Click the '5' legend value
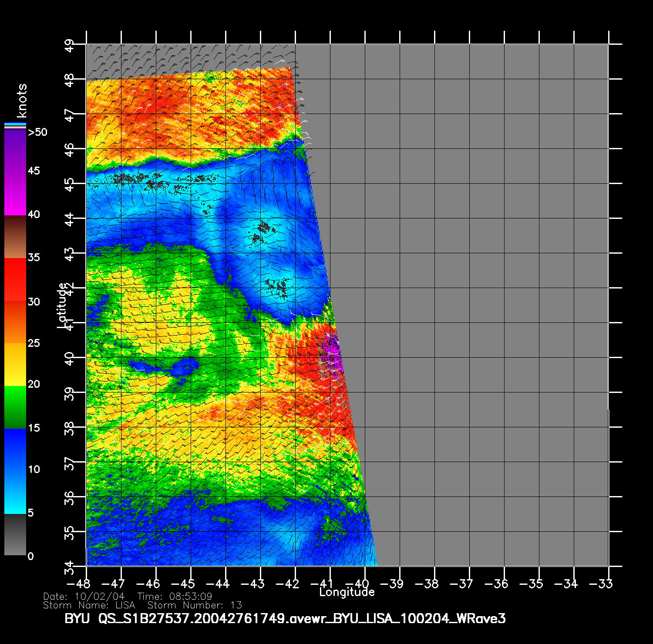Screen dimensions: 653x644 pos(30,513)
